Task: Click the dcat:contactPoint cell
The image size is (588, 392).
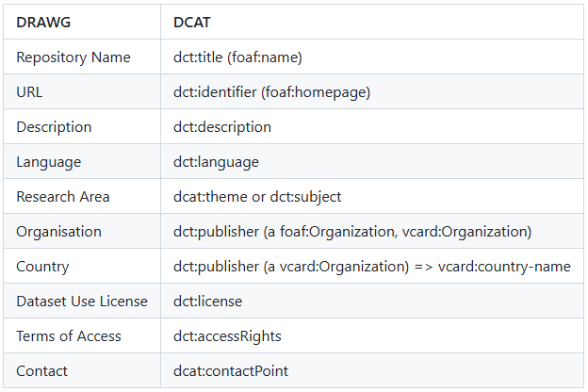Action: pos(231,371)
